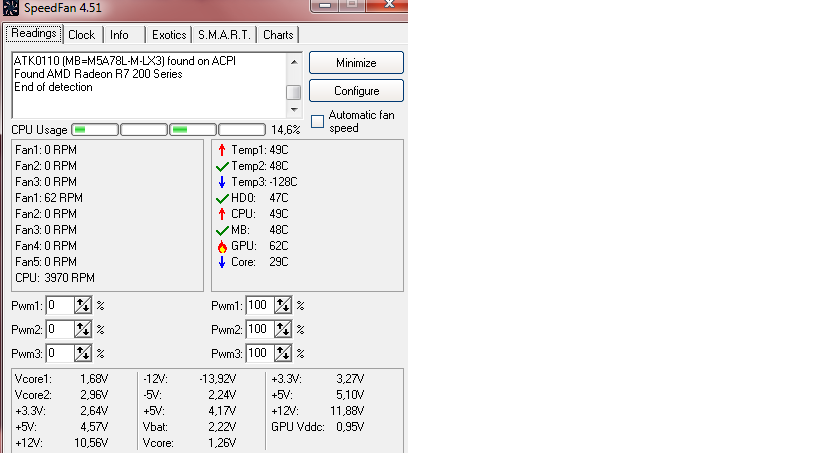
Task: Click the Vbat 2,22V reading
Action: [x=189, y=427]
